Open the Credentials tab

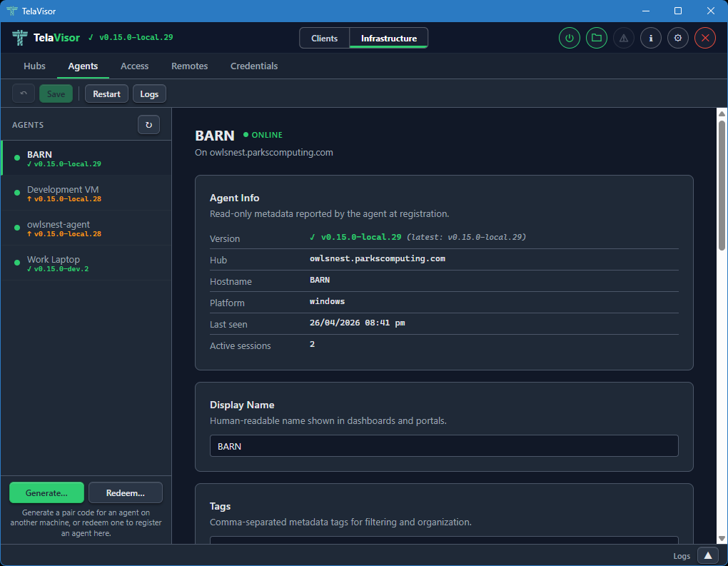coord(254,66)
